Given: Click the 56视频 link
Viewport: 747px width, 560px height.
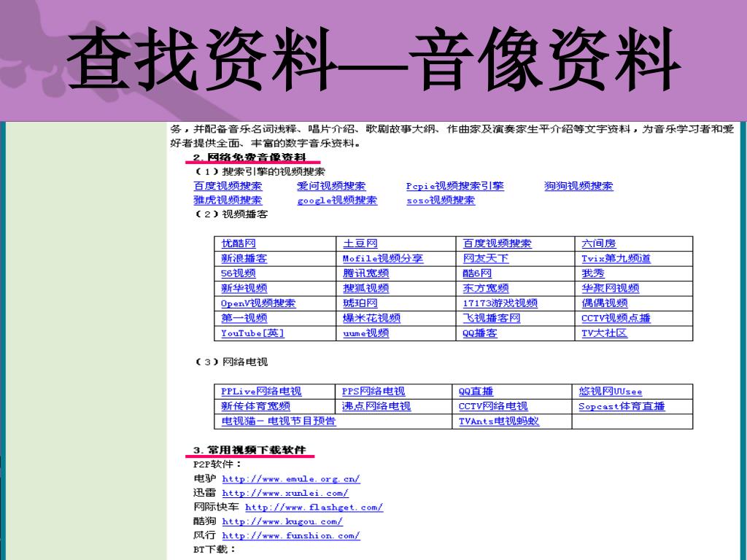Looking at the screenshot, I should click(x=239, y=273).
